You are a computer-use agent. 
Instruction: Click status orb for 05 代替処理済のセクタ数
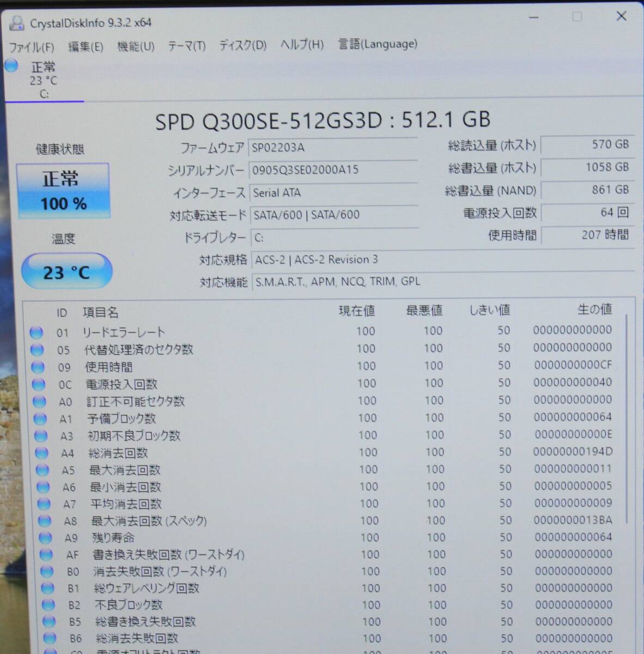pyautogui.click(x=37, y=349)
